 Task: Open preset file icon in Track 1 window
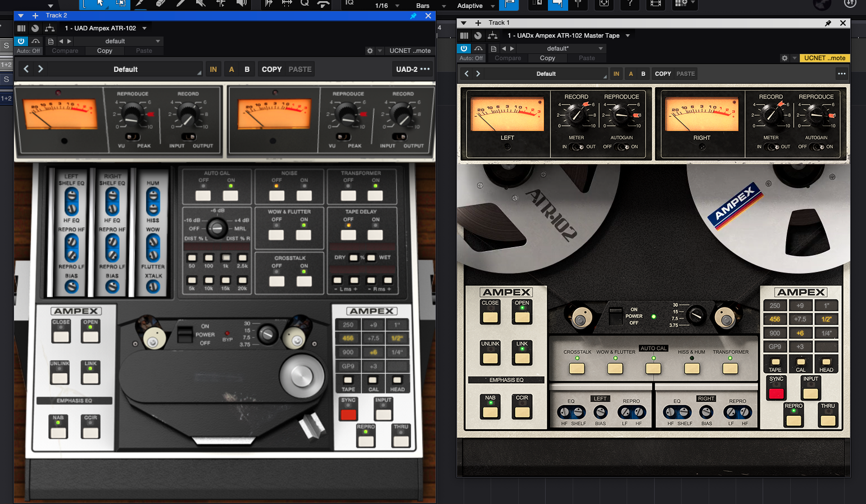coord(493,48)
